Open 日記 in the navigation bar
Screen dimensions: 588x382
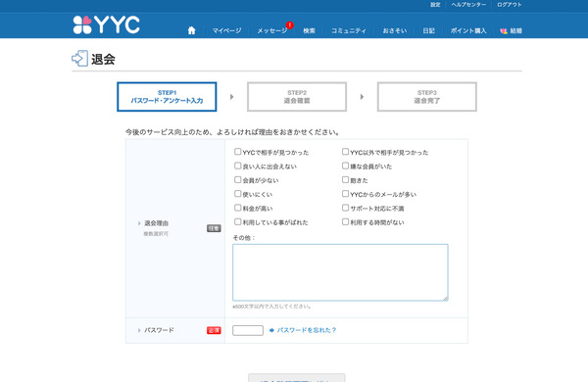[428, 30]
